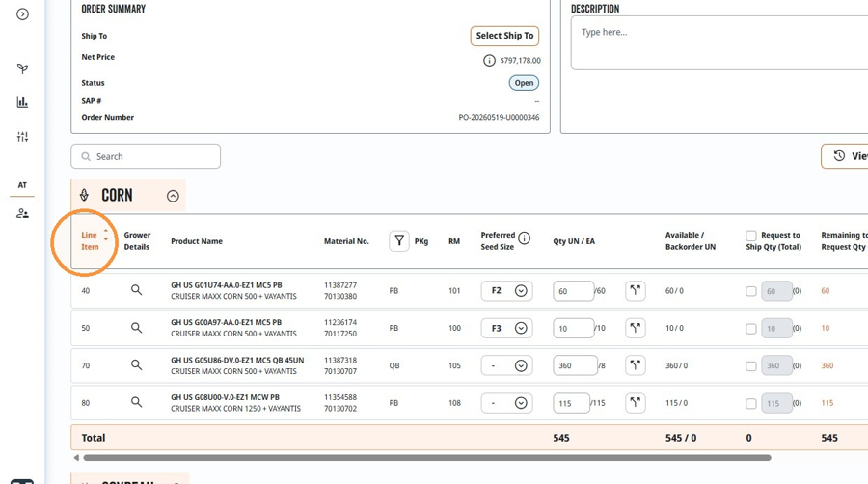
Task: Click the order Search field
Action: point(146,156)
